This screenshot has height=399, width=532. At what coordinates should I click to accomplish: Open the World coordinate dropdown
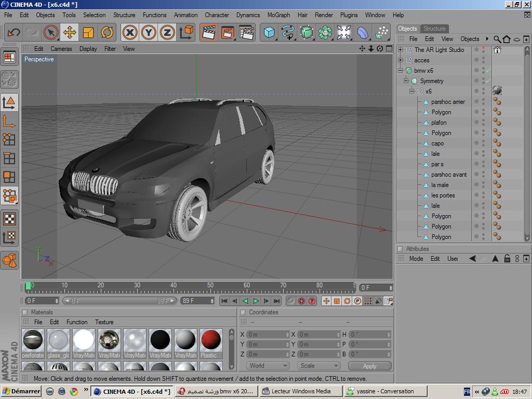[x=268, y=366]
